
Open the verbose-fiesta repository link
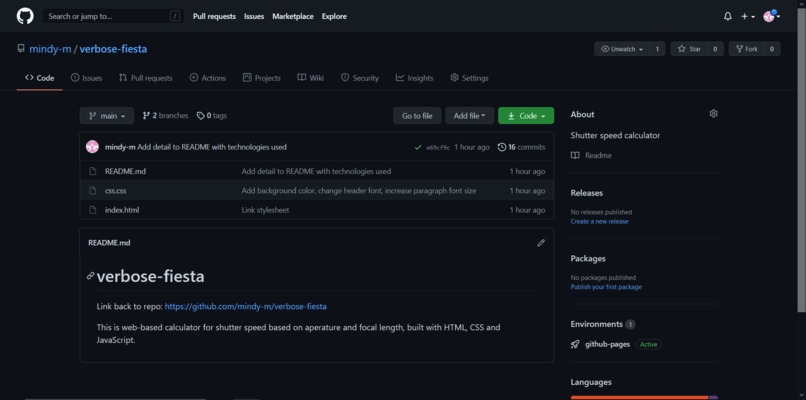pos(113,49)
